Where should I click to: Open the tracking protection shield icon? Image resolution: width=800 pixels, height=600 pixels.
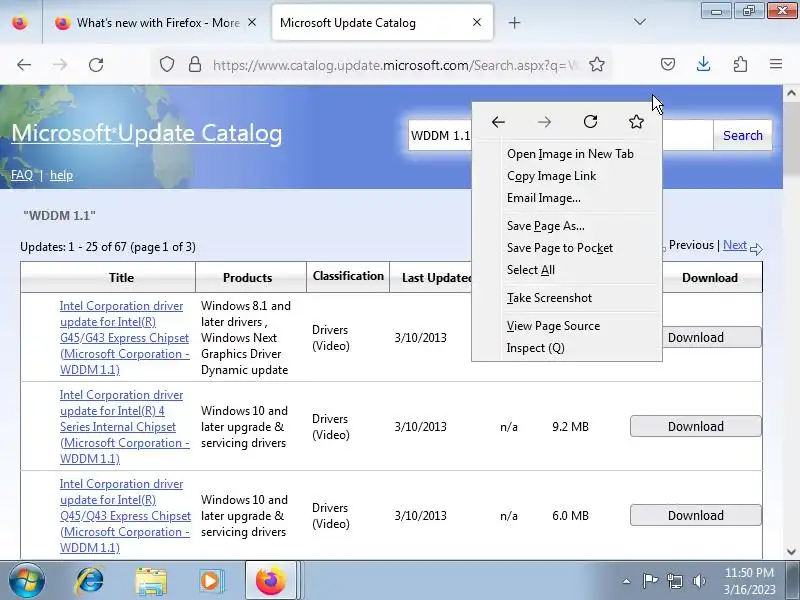click(167, 64)
